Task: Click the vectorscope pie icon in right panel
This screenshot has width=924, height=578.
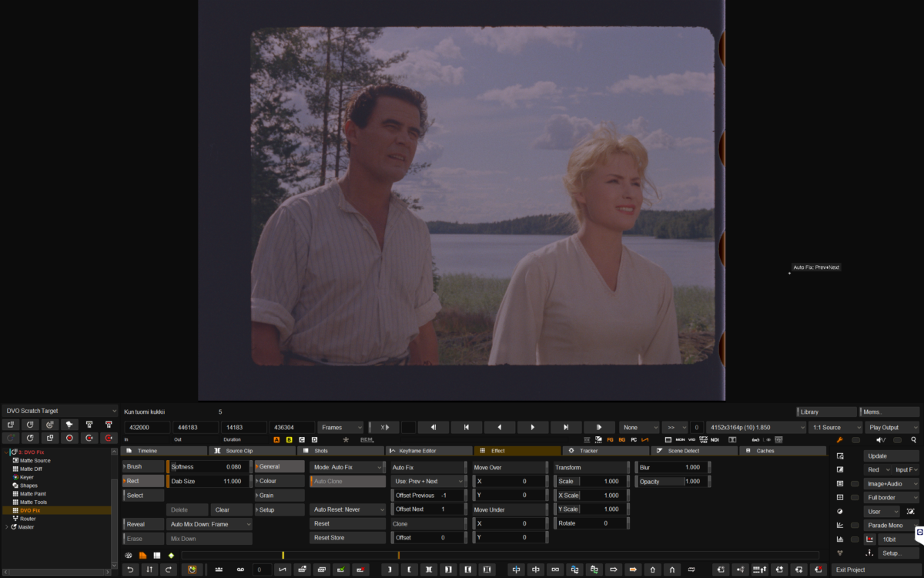Action: point(839,511)
